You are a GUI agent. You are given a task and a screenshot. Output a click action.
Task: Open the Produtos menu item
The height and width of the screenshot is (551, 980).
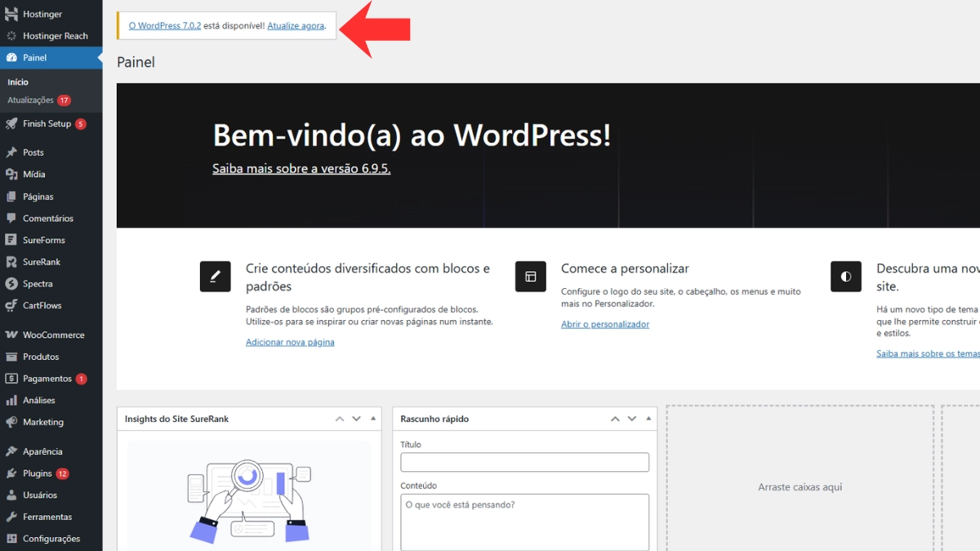point(51,357)
